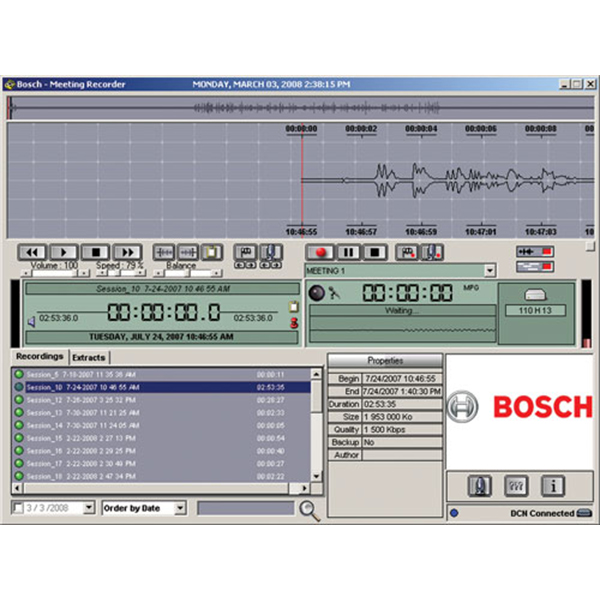Click the red stamp icon in player display
The width and height of the screenshot is (600, 600).
point(294,323)
